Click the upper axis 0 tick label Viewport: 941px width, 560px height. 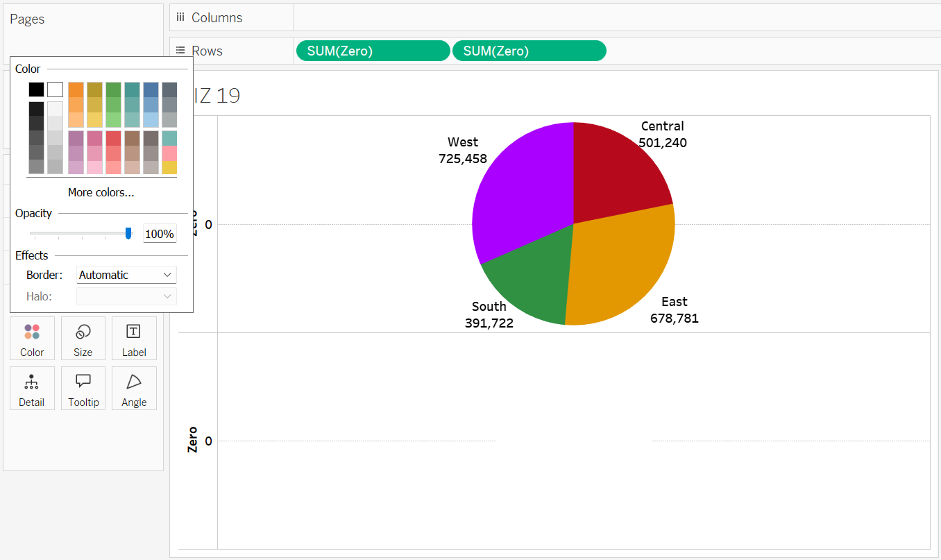pos(208,224)
